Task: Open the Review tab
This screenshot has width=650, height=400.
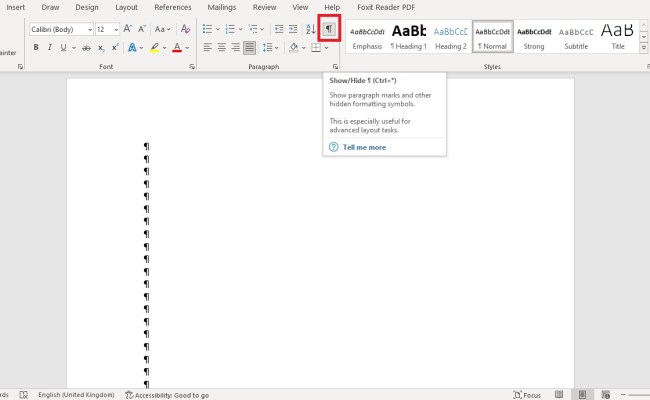Action: (264, 7)
